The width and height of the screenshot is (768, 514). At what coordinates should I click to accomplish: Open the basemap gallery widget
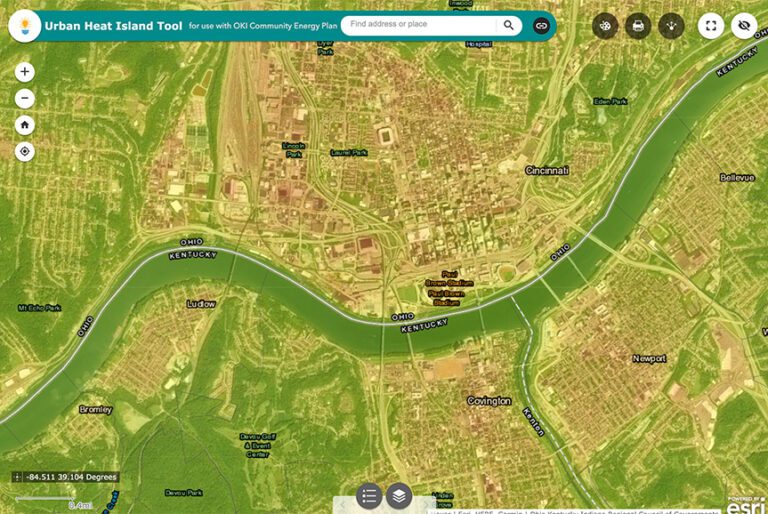pyautogui.click(x=604, y=26)
